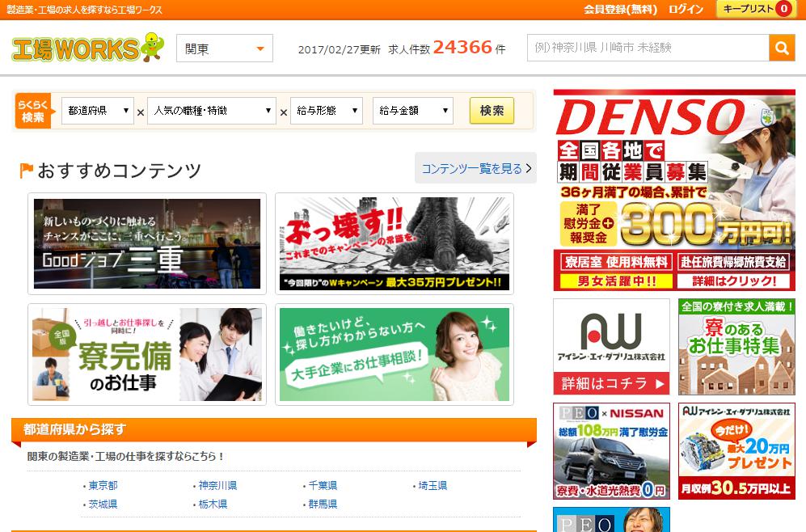Image resolution: width=806 pixels, height=532 pixels.
Task: Expand the 都道府県 select box
Action: [98, 111]
